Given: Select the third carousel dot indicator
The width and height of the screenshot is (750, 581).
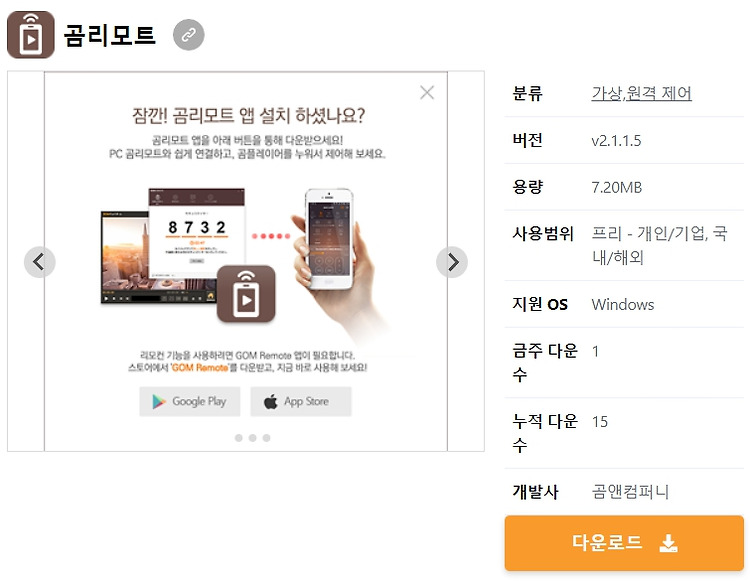Looking at the screenshot, I should tap(266, 438).
